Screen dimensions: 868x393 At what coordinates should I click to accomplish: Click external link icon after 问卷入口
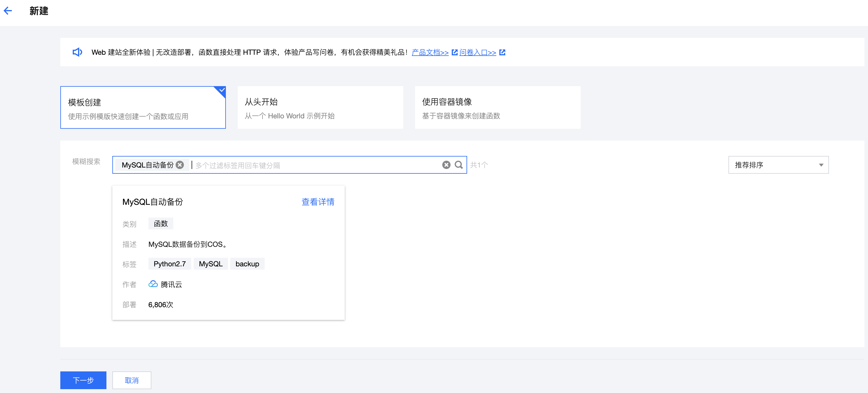(x=502, y=52)
